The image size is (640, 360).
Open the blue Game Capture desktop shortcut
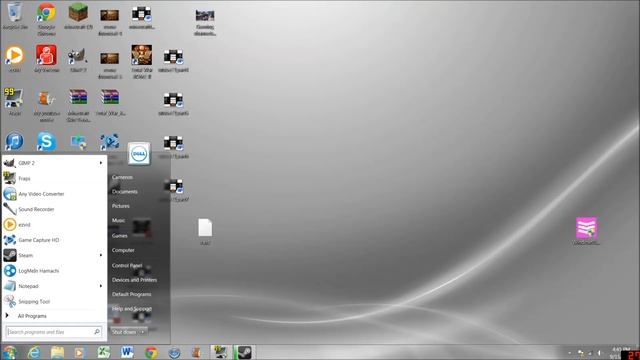[109, 142]
